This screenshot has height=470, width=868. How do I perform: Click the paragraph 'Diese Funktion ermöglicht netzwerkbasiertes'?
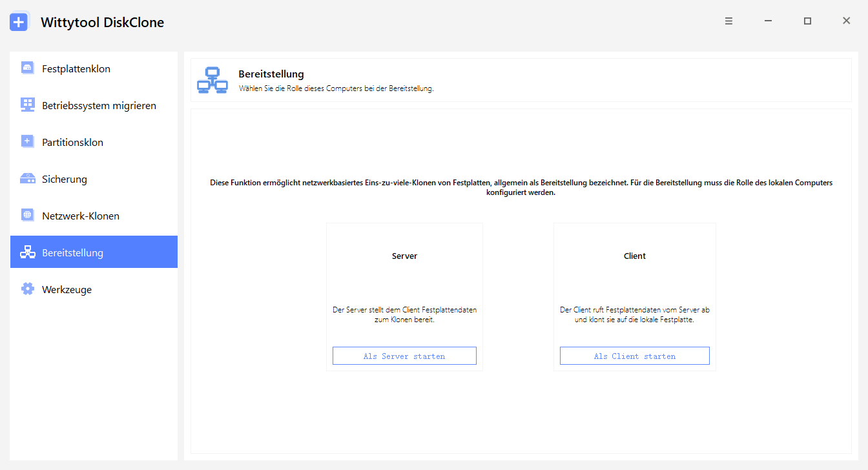click(x=521, y=187)
